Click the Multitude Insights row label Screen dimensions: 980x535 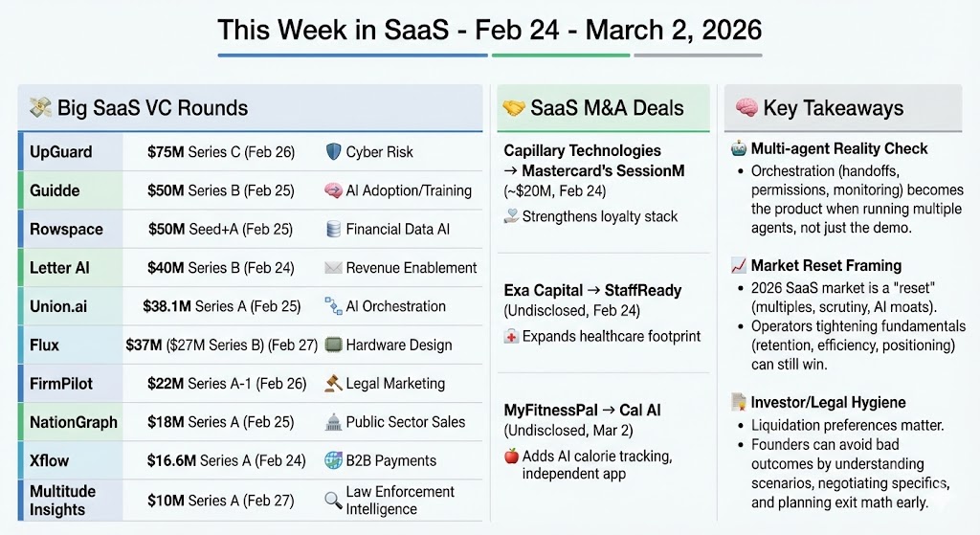click(x=62, y=500)
